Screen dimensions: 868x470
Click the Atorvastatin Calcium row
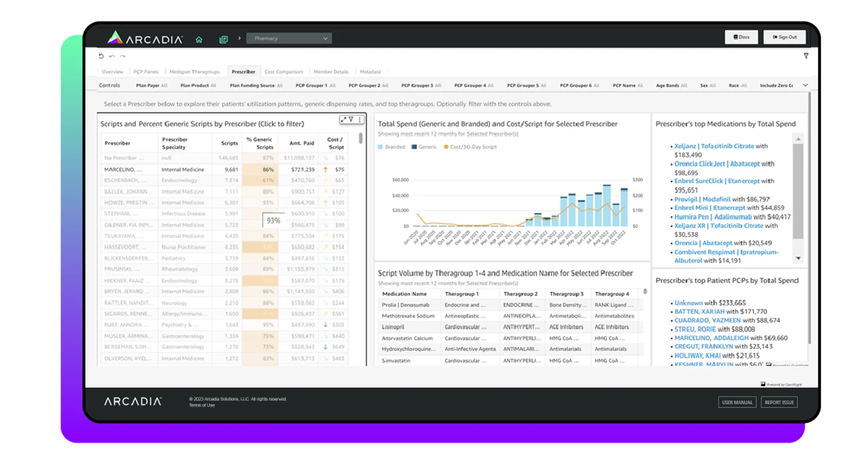pyautogui.click(x=511, y=338)
